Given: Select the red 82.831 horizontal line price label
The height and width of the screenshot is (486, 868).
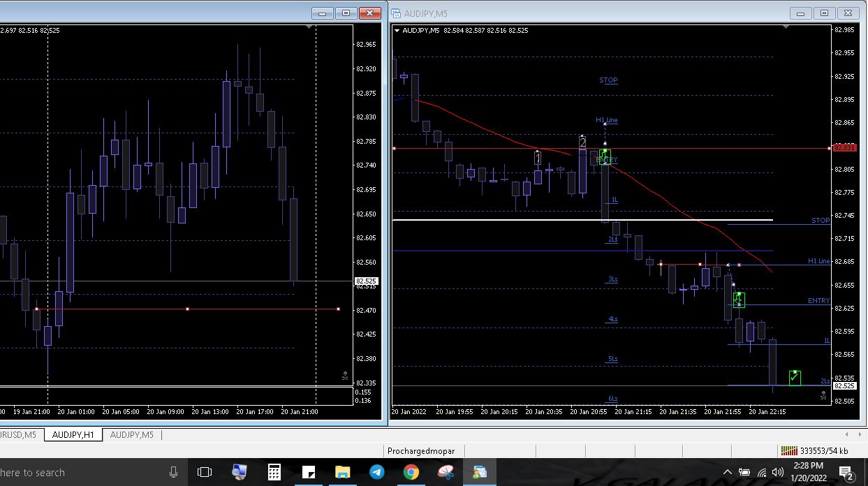Looking at the screenshot, I should 845,148.
